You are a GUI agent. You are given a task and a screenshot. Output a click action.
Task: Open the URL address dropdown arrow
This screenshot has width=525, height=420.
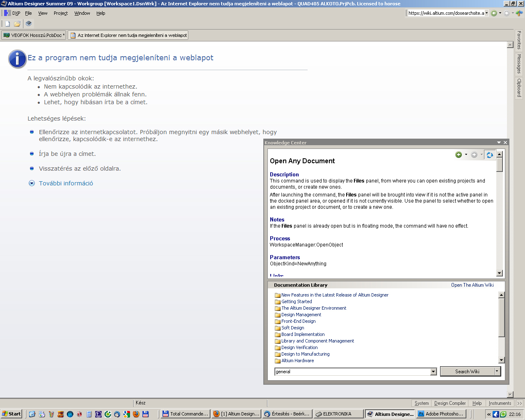[487, 13]
